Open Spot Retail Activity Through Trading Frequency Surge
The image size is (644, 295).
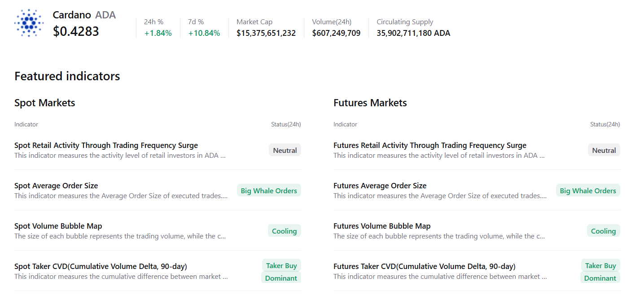click(x=106, y=145)
